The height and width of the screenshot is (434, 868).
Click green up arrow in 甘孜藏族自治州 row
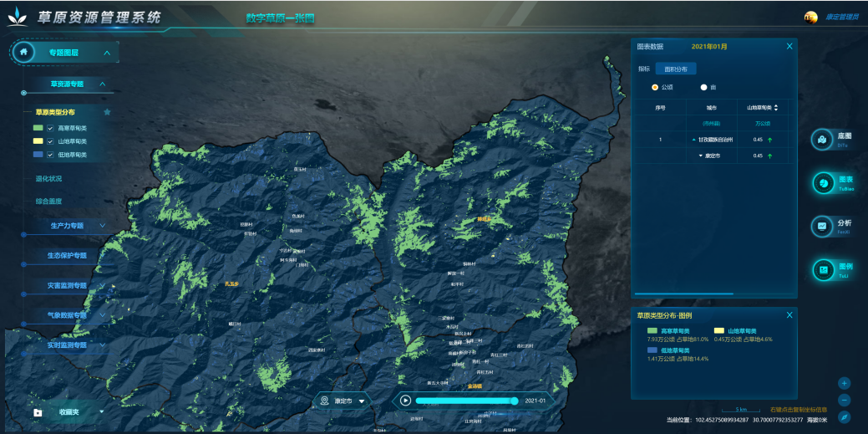tap(769, 140)
